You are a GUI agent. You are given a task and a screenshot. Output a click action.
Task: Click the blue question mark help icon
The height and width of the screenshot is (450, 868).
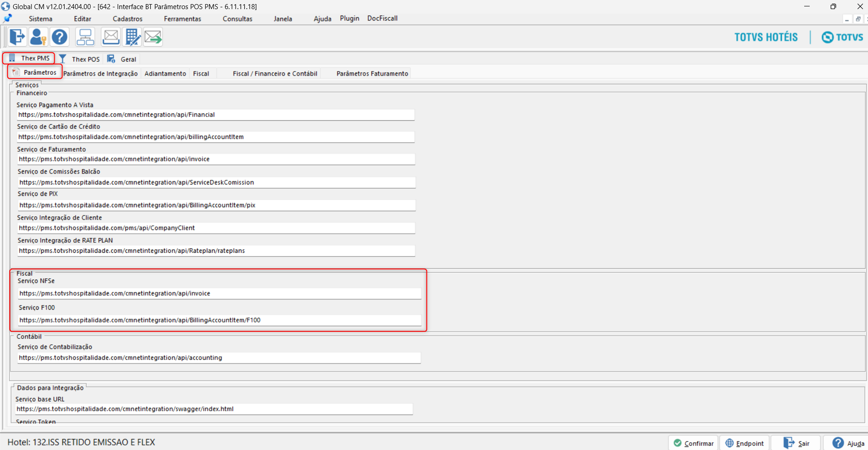[x=60, y=37]
